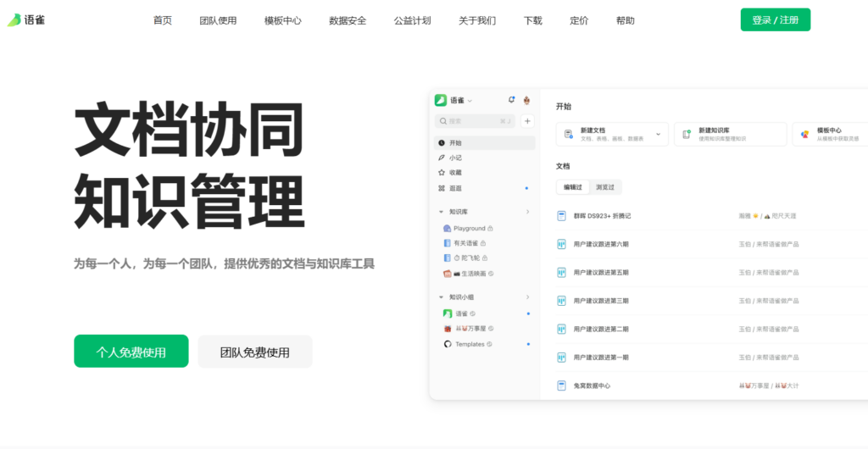Collapse the 知识库 section triangle
This screenshot has width=868, height=449.
click(x=441, y=212)
